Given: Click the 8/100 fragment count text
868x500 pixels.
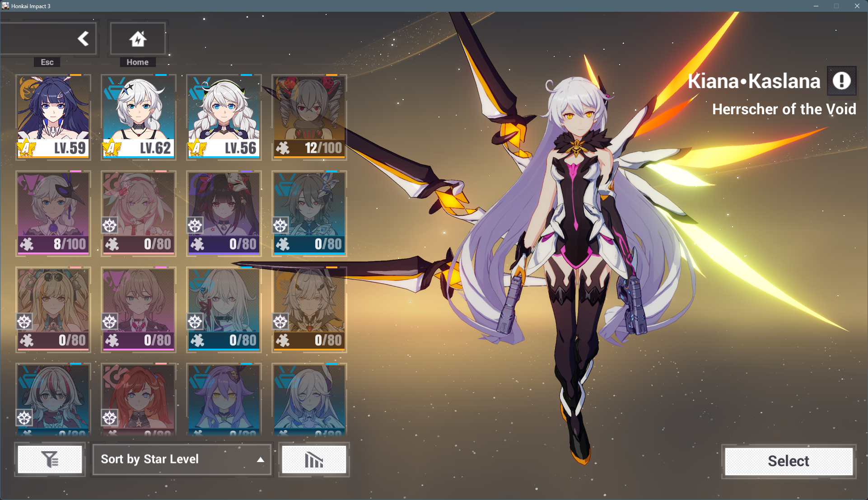Looking at the screenshot, I should tap(70, 244).
